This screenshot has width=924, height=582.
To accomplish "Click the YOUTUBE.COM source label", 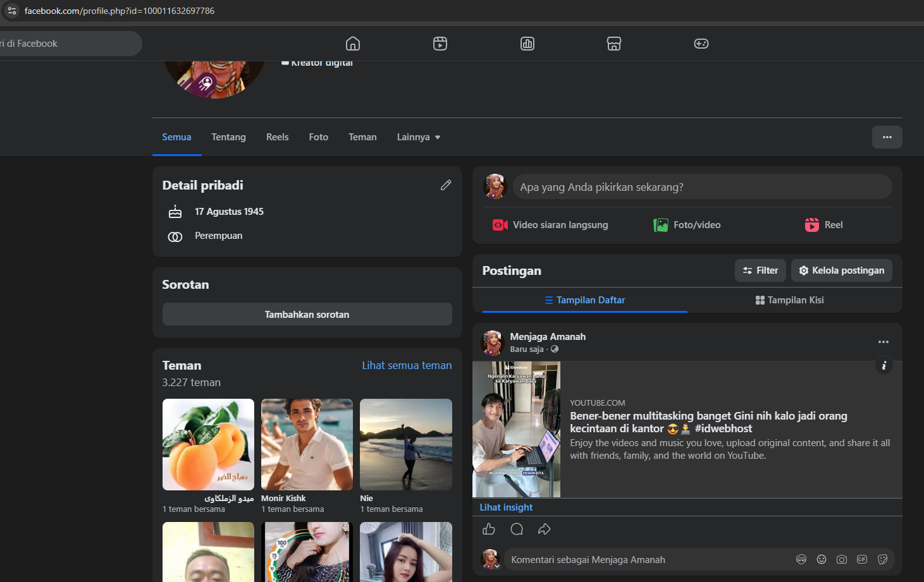I will (x=597, y=403).
